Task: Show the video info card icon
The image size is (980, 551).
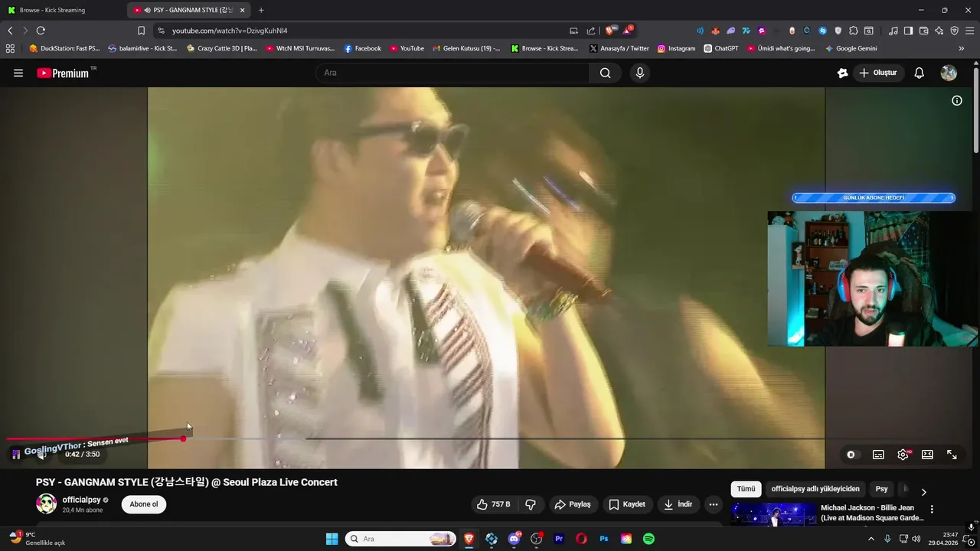Action: click(957, 100)
